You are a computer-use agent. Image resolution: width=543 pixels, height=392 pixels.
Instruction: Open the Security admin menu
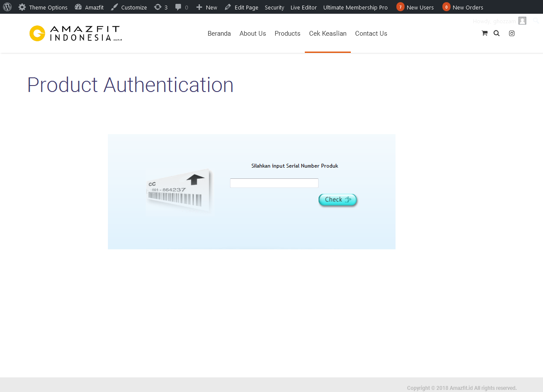pos(274,7)
